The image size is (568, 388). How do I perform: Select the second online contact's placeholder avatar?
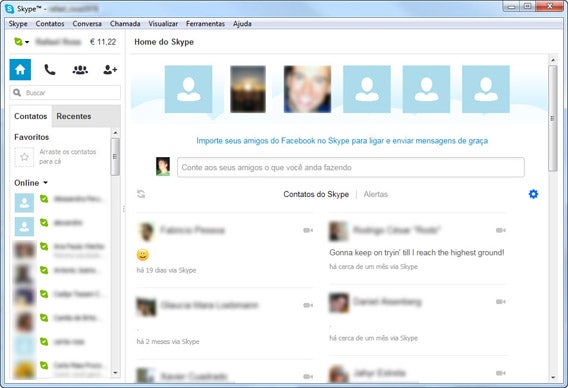[x=24, y=226]
